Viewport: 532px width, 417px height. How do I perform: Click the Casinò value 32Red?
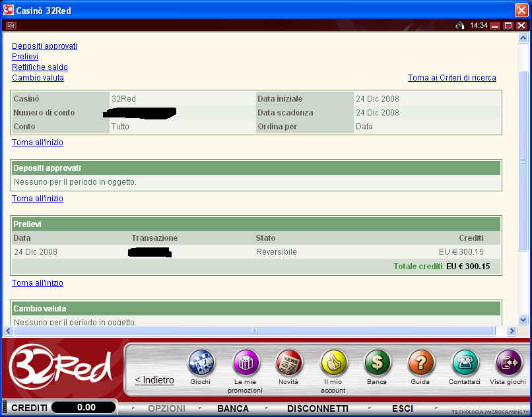click(x=123, y=99)
